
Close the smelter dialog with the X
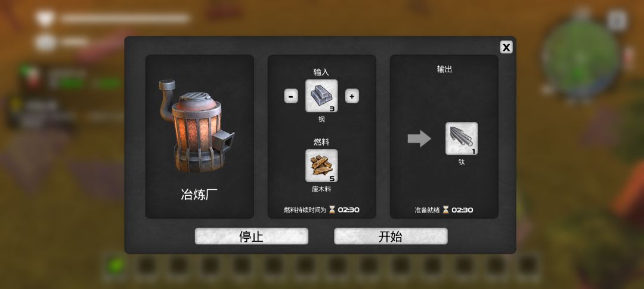[x=506, y=47]
